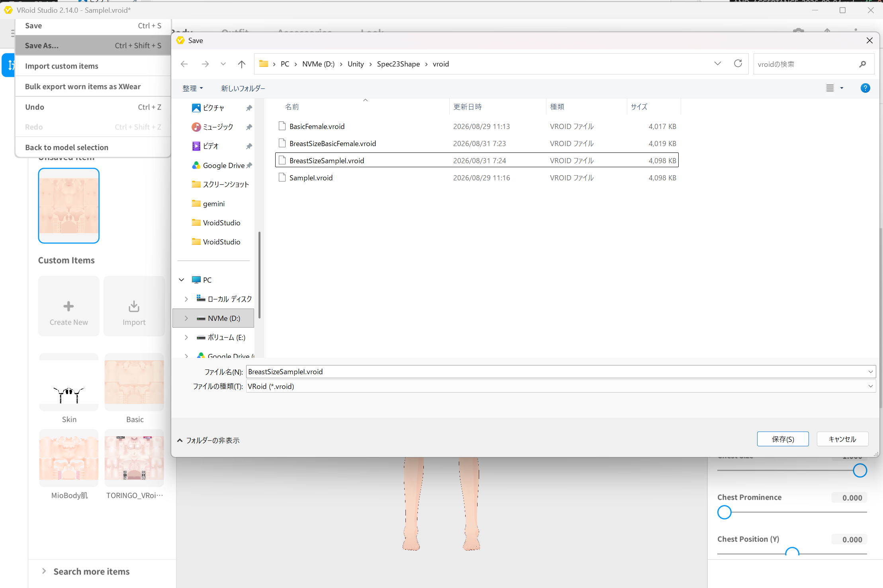Image resolution: width=883 pixels, height=588 pixels.
Task: Open the dialog help icon
Action: pos(865,88)
